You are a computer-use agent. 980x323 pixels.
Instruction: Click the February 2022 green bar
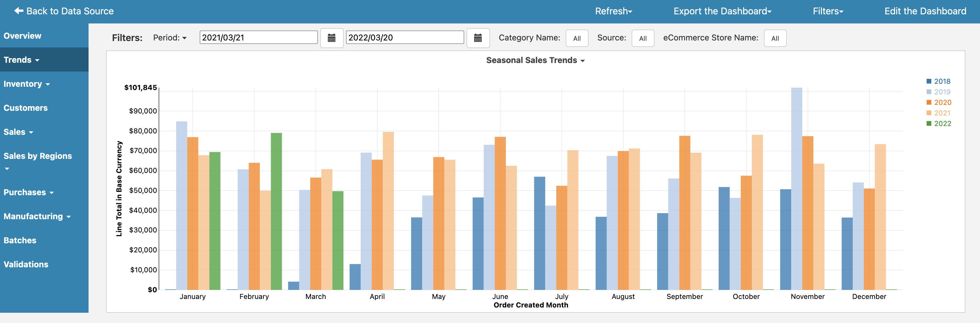[x=276, y=211]
